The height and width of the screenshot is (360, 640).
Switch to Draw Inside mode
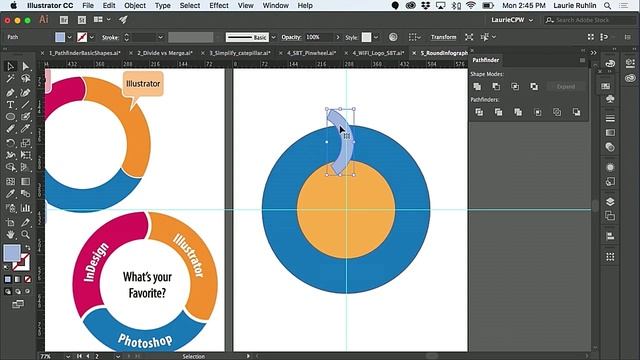(27, 291)
